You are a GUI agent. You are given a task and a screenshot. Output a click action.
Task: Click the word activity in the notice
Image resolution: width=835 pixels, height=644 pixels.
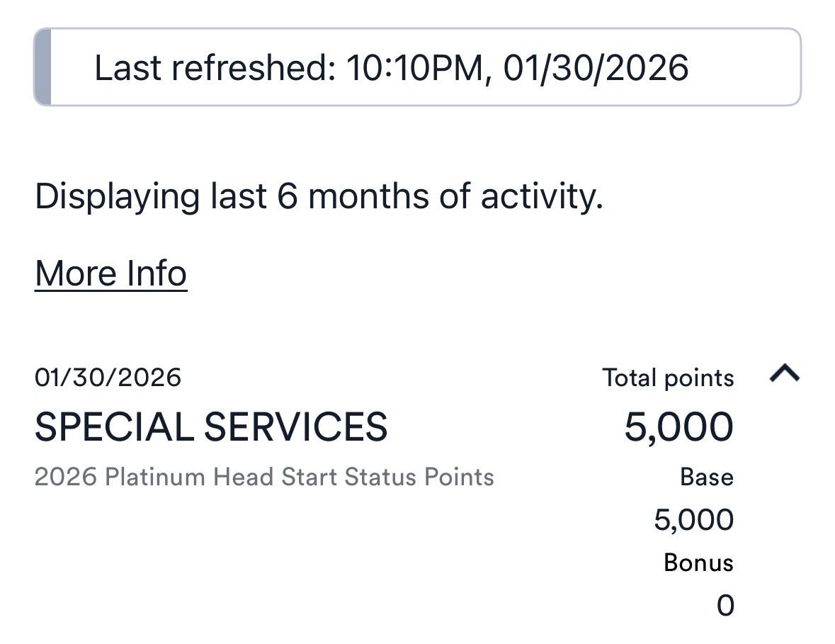[x=542, y=196]
